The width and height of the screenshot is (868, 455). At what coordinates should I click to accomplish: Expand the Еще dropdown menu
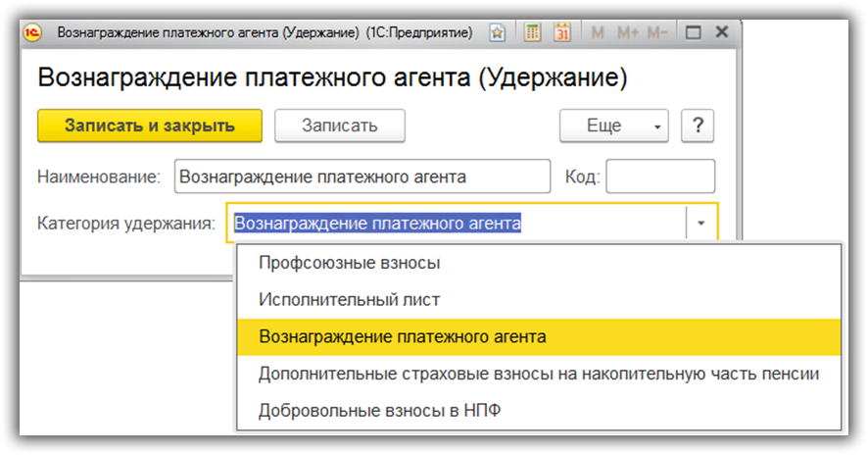pyautogui.click(x=613, y=126)
